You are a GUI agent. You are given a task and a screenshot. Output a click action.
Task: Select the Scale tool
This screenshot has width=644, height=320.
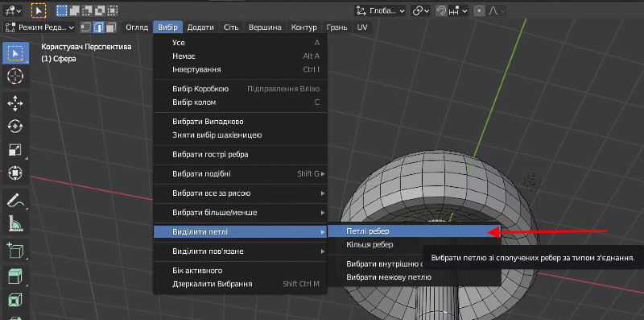pos(15,150)
